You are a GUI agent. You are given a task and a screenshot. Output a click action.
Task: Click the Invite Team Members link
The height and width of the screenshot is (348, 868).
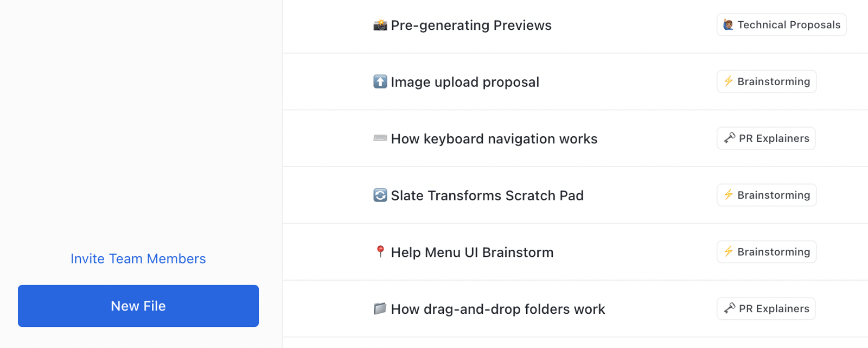pyautogui.click(x=138, y=258)
